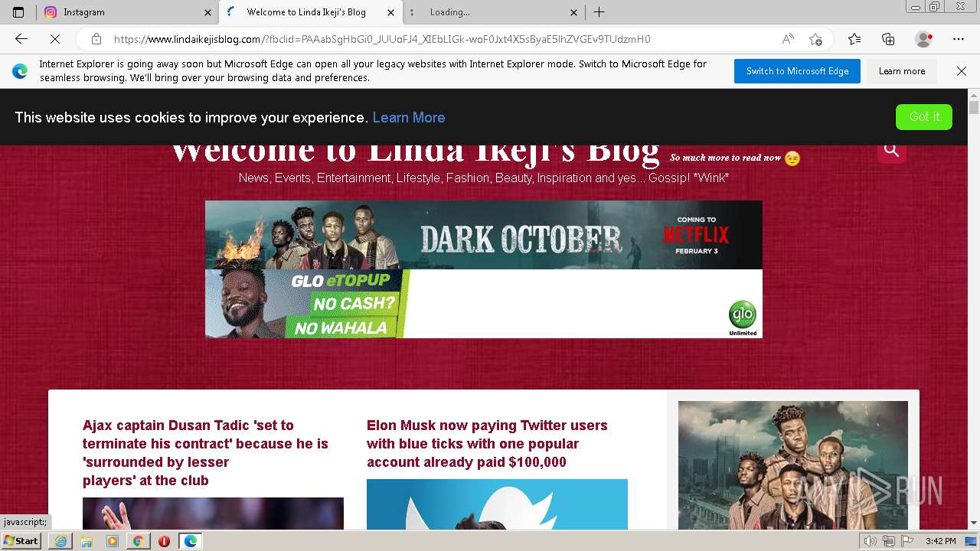Open the sidebar Dark October poster

pos(793,465)
